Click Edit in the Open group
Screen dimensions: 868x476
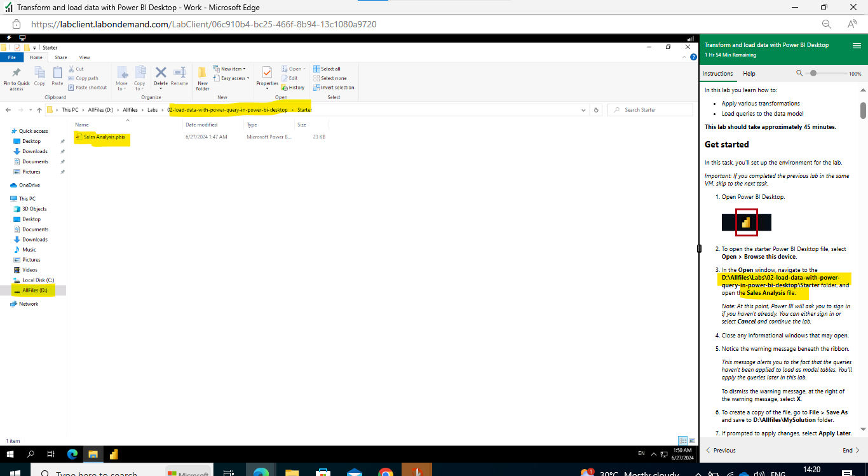(x=290, y=78)
